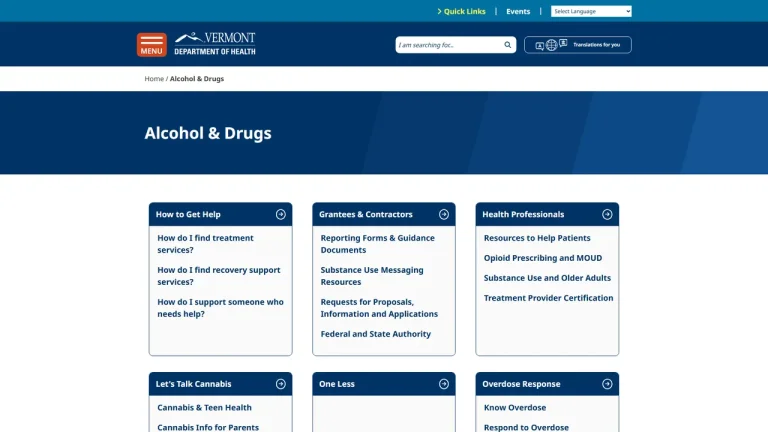This screenshot has width=768, height=432.
Task: Click the Translations for you button
Action: click(577, 45)
